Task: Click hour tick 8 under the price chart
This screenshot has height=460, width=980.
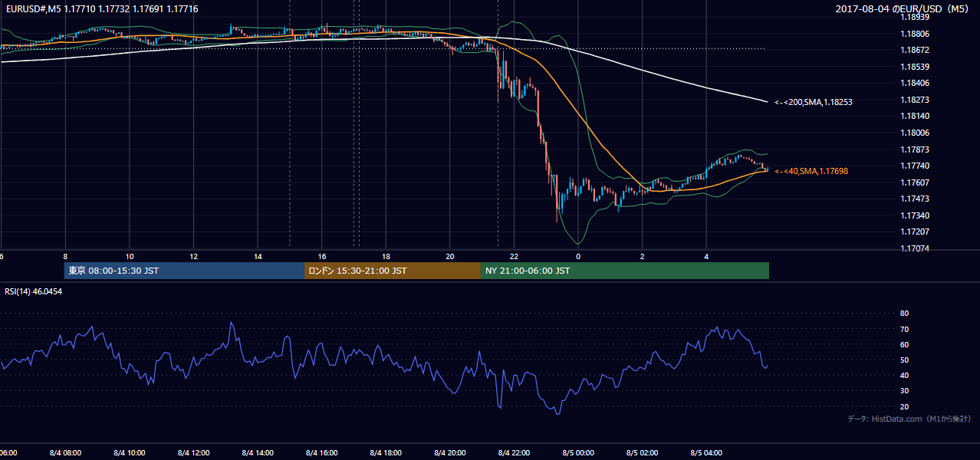Action: click(x=65, y=256)
